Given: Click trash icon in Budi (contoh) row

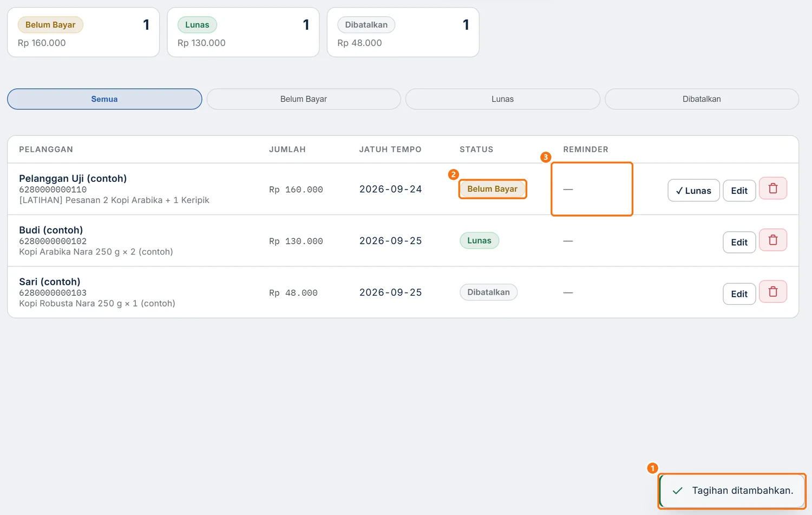Looking at the screenshot, I should [x=773, y=240].
